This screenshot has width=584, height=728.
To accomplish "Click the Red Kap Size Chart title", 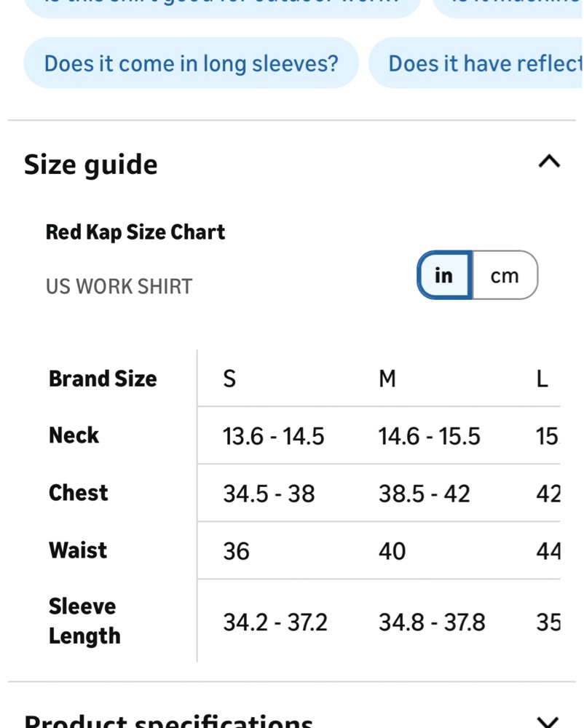I will click(x=135, y=232).
